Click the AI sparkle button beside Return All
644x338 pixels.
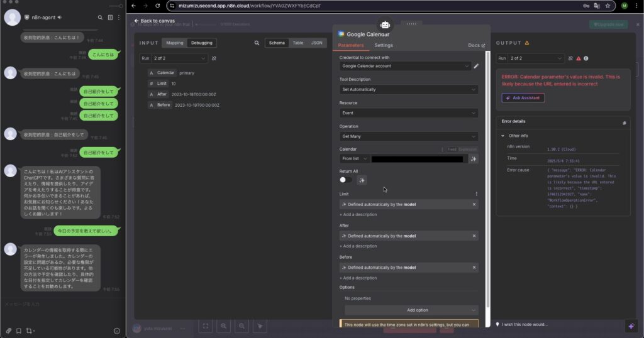[362, 180]
